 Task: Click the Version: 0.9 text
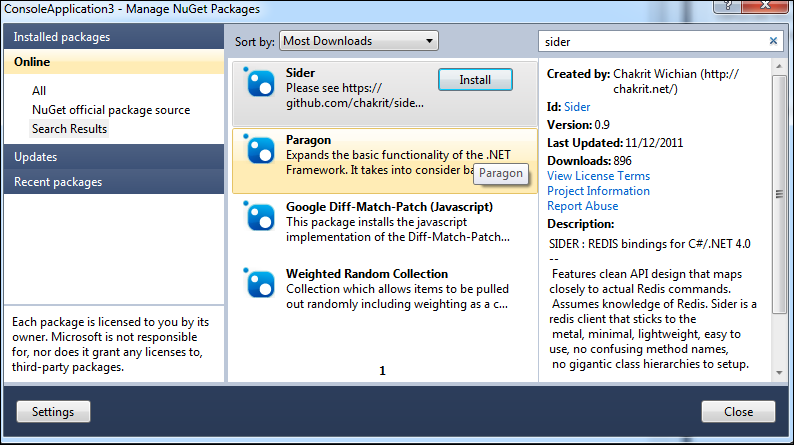[x=578, y=125]
